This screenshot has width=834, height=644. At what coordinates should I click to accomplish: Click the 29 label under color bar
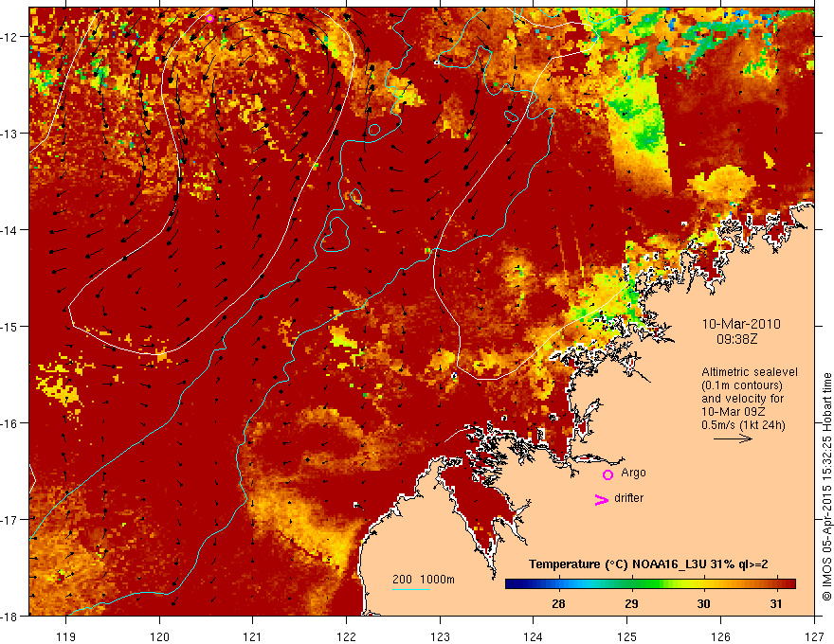coord(631,603)
